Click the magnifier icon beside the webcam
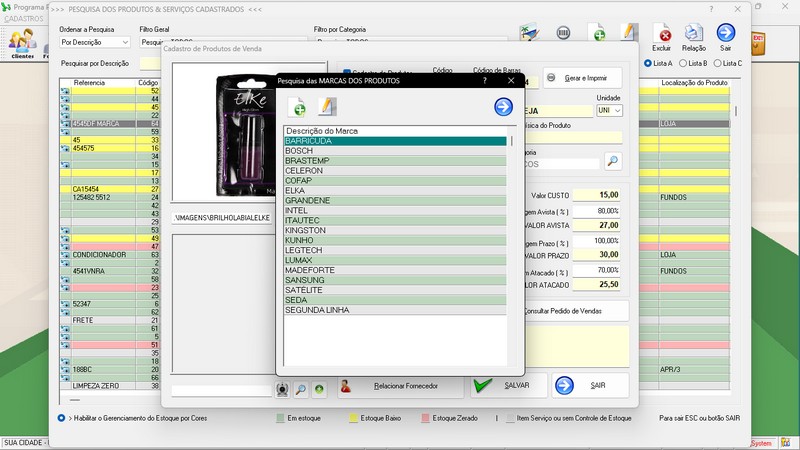 click(x=302, y=389)
